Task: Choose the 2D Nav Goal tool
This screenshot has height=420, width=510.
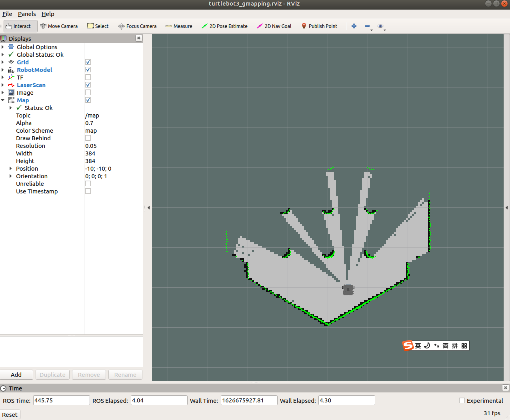Action: (x=274, y=26)
